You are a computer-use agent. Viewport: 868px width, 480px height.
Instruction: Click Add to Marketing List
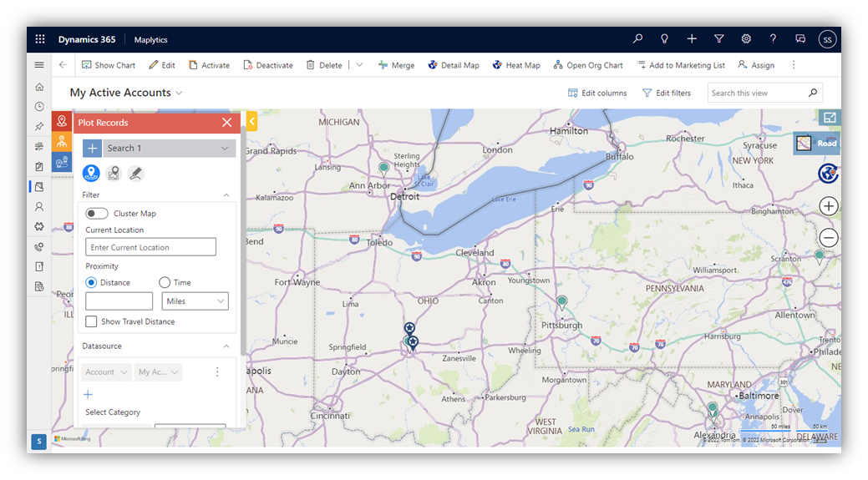pos(681,65)
